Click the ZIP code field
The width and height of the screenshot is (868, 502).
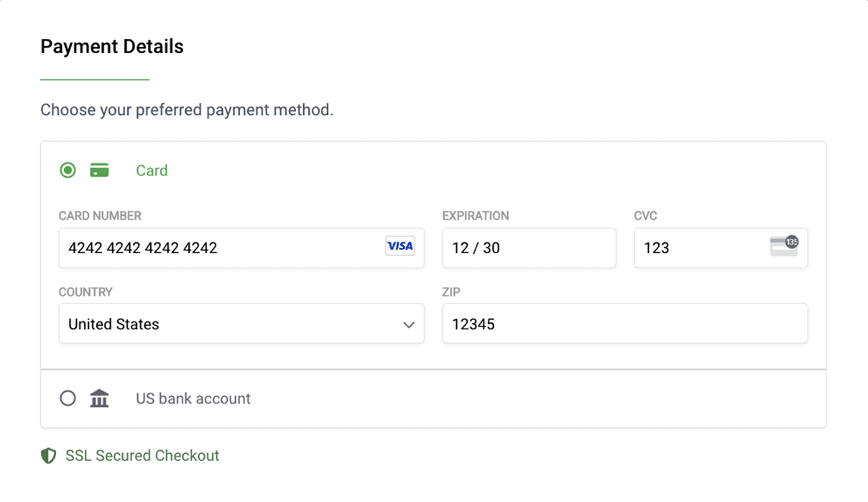tap(624, 324)
